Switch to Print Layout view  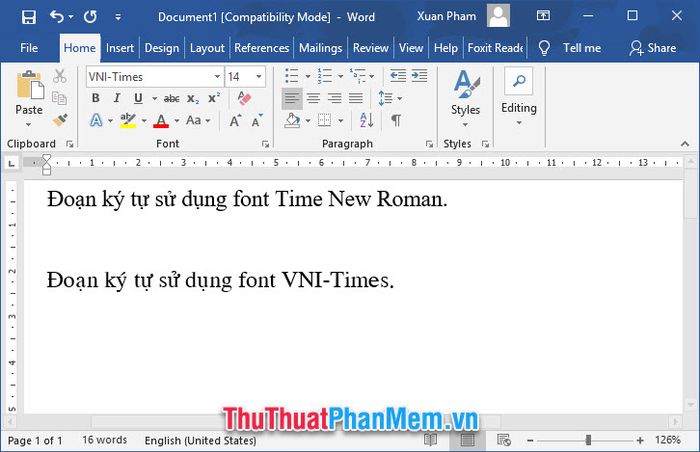pos(467,440)
